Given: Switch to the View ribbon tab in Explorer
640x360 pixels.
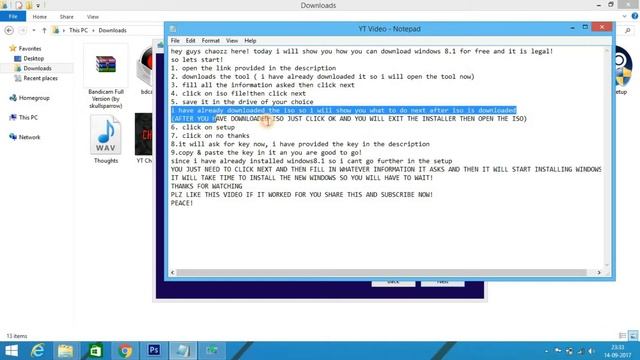Looking at the screenshot, I should pyautogui.click(x=93, y=17).
